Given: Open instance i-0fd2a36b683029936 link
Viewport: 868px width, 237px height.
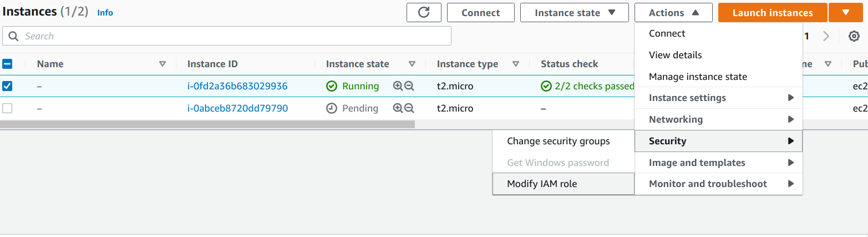Looking at the screenshot, I should point(237,86).
